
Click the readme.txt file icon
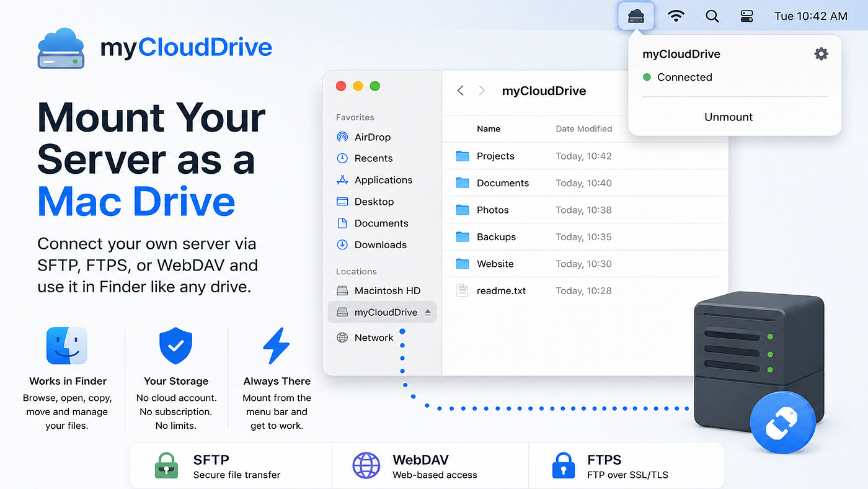pos(462,290)
